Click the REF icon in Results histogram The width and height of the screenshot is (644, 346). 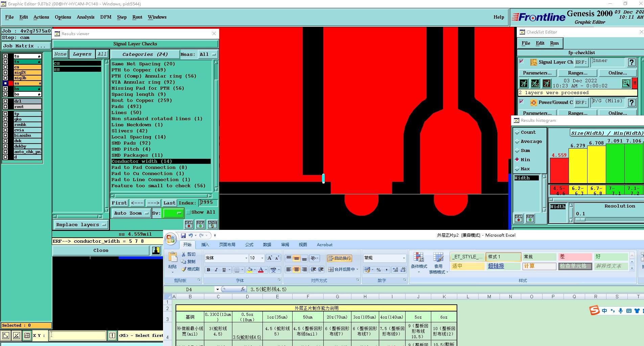(530, 218)
